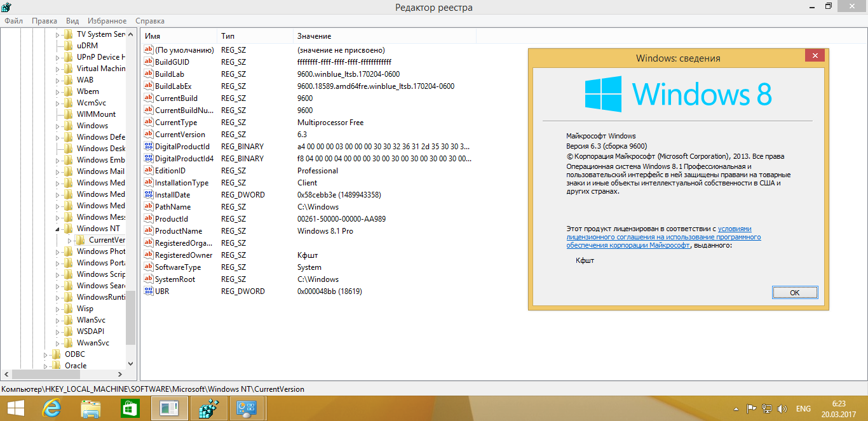Select the WwanSvc key in tree
This screenshot has height=421, width=868.
coord(93,343)
